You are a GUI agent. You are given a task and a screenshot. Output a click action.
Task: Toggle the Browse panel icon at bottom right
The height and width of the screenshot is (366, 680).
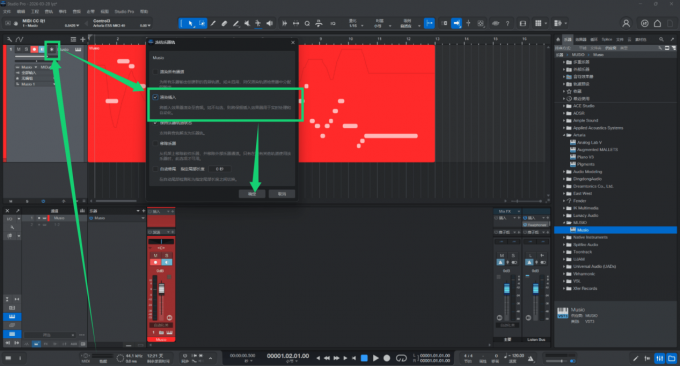coord(671,358)
